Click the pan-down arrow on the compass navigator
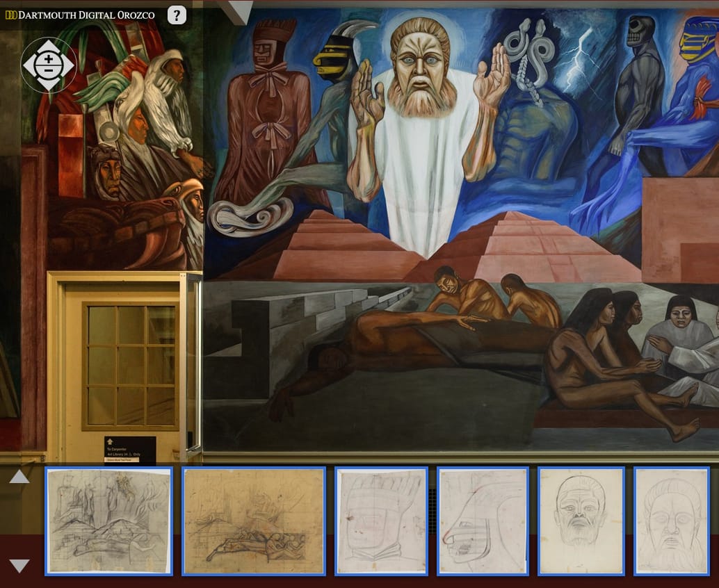This screenshot has width=719, height=588. [x=48, y=83]
